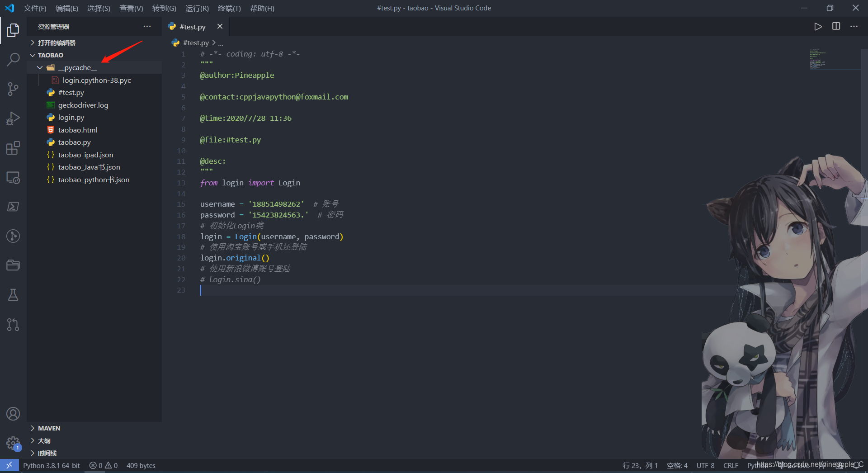Screen dimensions: 868x473
Task: Change file encoding UTF-8
Action: click(x=705, y=465)
